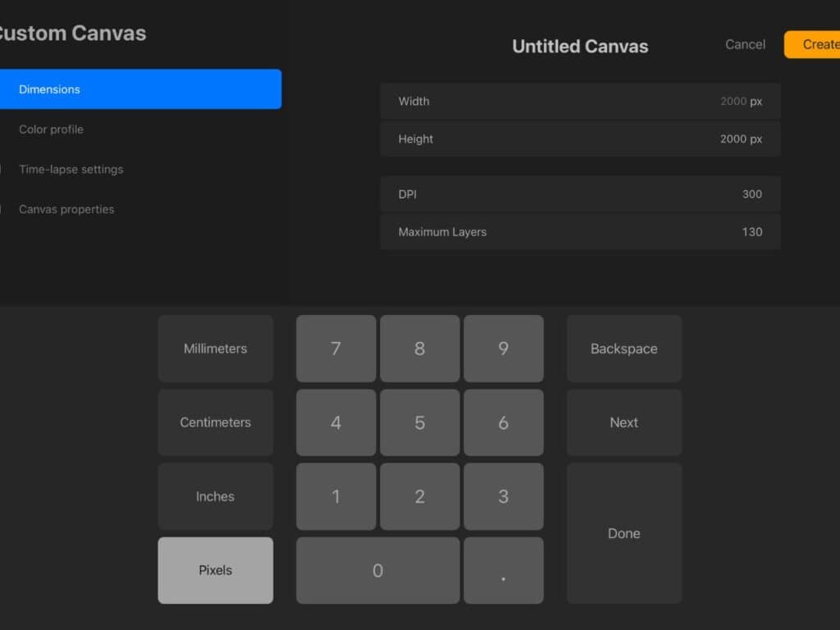Open Time-lapse settings

[x=71, y=169]
